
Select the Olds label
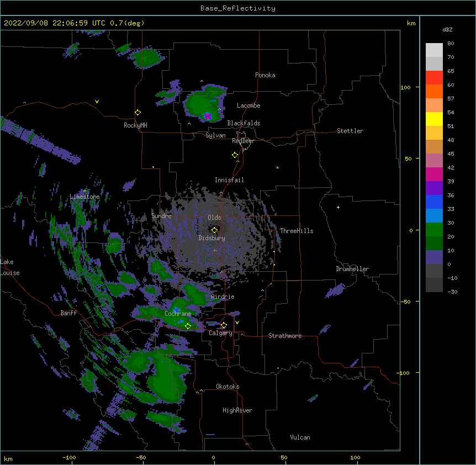coord(214,218)
